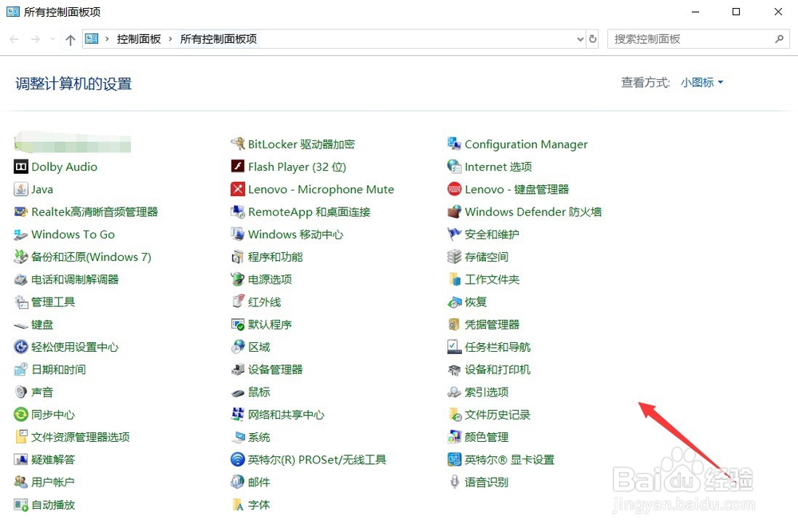Open the BitLocker key icon
The width and height of the screenshot is (798, 532).
pyautogui.click(x=238, y=144)
